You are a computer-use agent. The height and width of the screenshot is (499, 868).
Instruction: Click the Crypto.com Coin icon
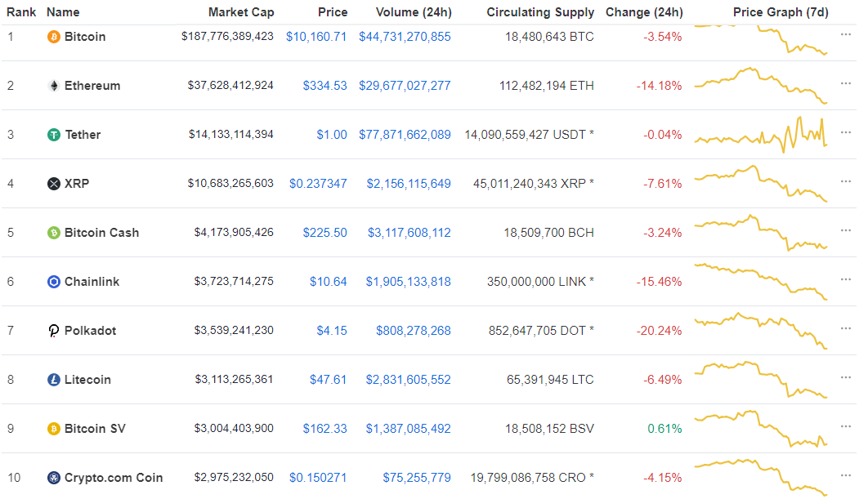click(54, 478)
